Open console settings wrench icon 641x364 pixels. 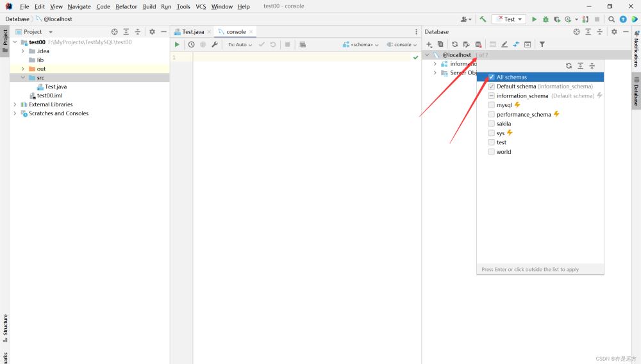click(215, 45)
